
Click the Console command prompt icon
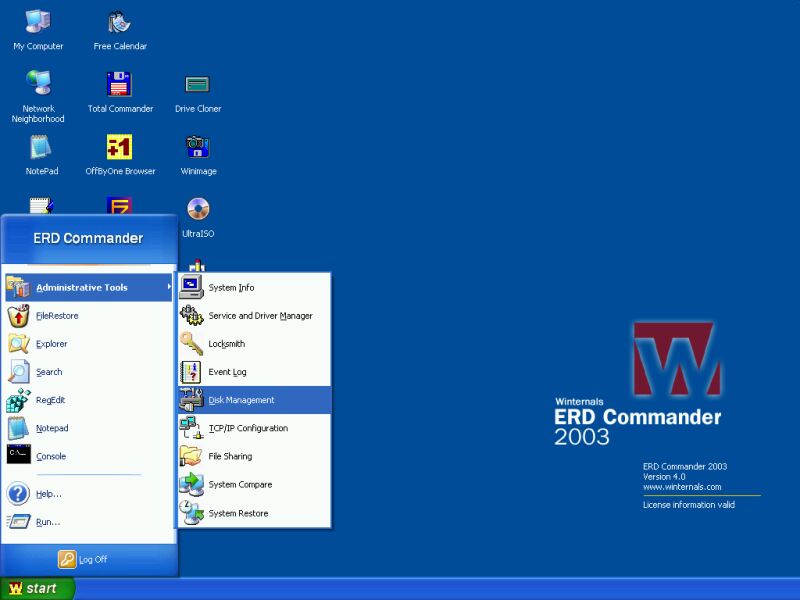click(18, 455)
